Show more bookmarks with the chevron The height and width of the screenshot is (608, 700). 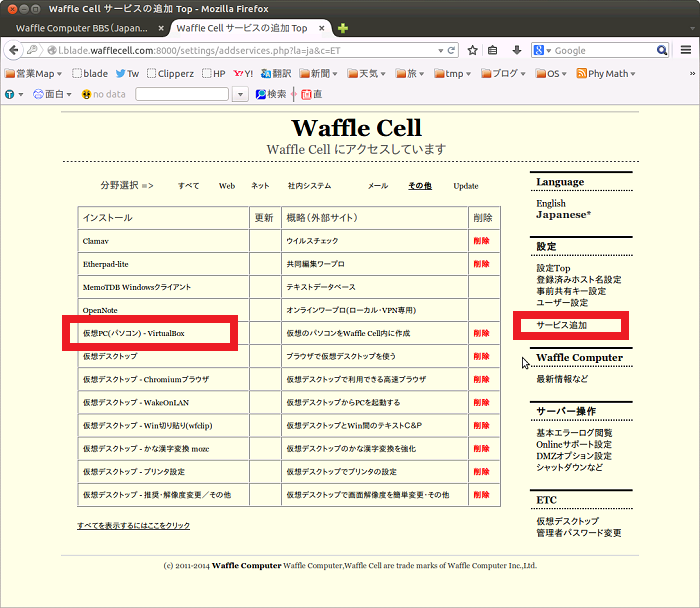coord(692,74)
